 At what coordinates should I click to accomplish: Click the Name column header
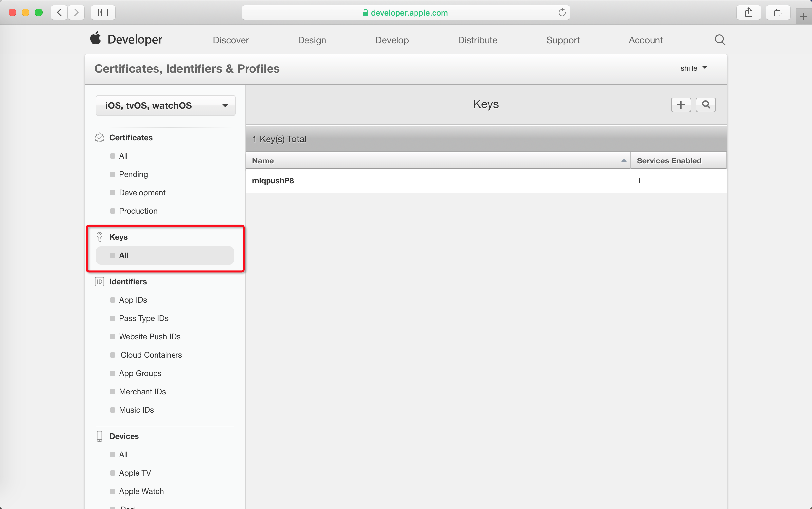click(x=437, y=160)
